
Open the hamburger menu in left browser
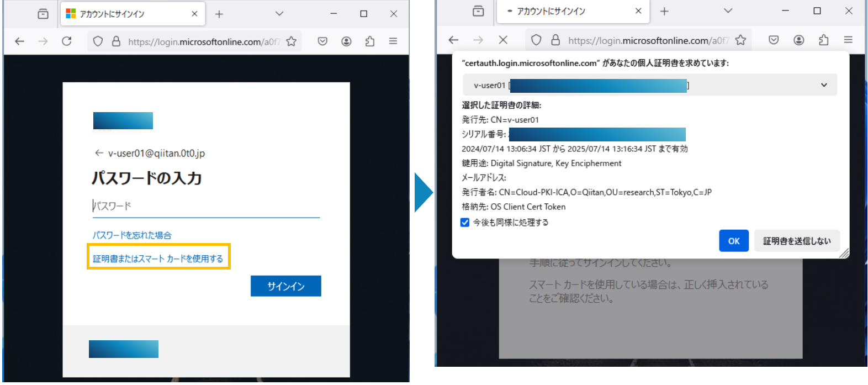tap(393, 41)
